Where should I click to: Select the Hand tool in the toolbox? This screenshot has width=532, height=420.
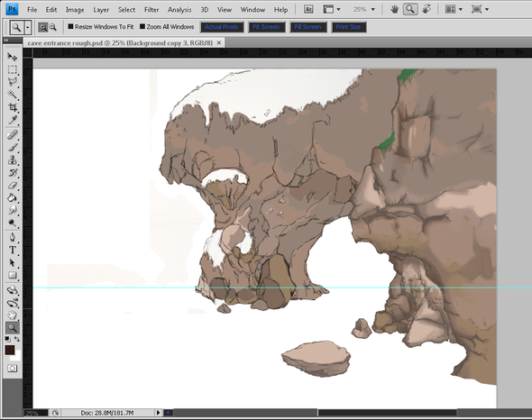coord(13,315)
